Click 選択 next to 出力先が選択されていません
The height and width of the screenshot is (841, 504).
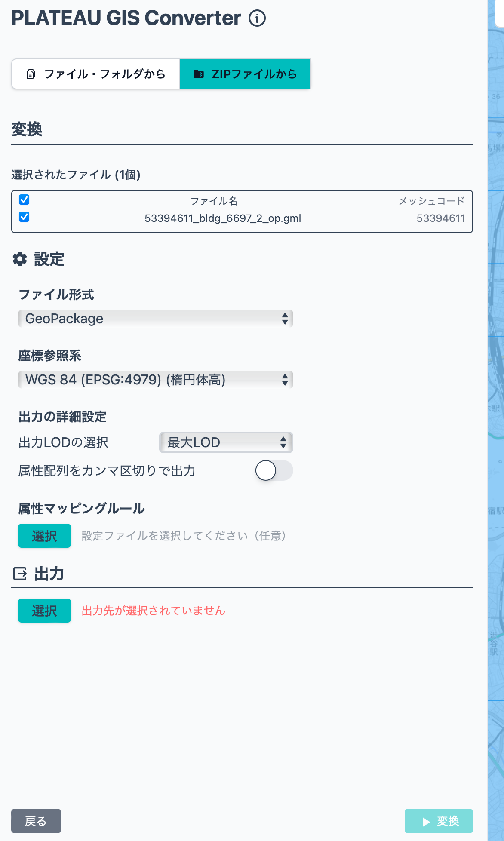pyautogui.click(x=44, y=611)
